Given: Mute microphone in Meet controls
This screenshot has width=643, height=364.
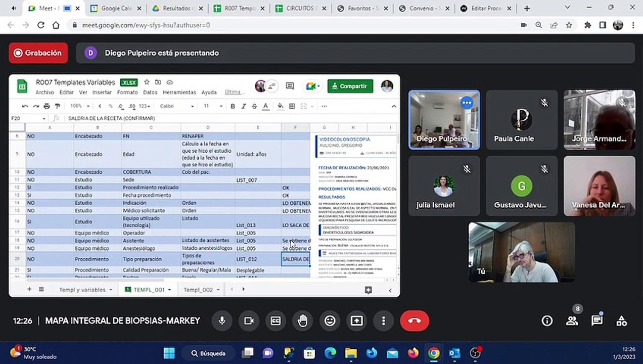Looking at the screenshot, I should coord(221,321).
